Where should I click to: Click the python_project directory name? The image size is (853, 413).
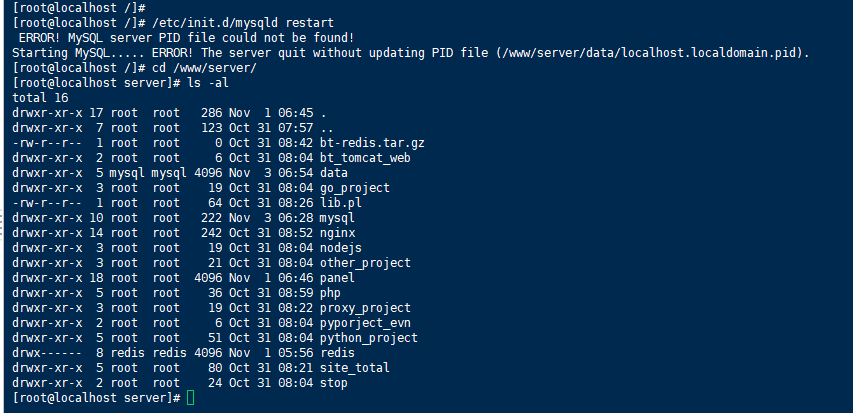pyautogui.click(x=369, y=338)
